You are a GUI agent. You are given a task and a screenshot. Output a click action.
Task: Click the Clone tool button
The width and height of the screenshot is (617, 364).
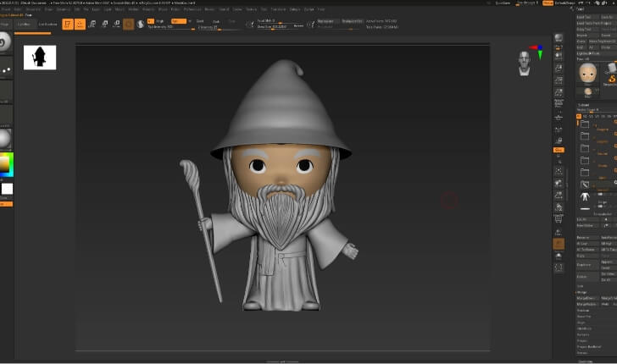pyautogui.click(x=581, y=41)
